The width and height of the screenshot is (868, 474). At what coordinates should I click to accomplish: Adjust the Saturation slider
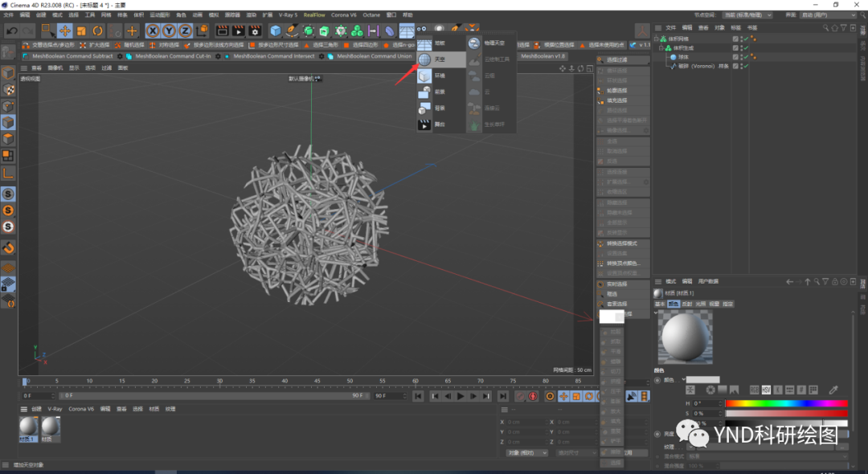point(786,413)
